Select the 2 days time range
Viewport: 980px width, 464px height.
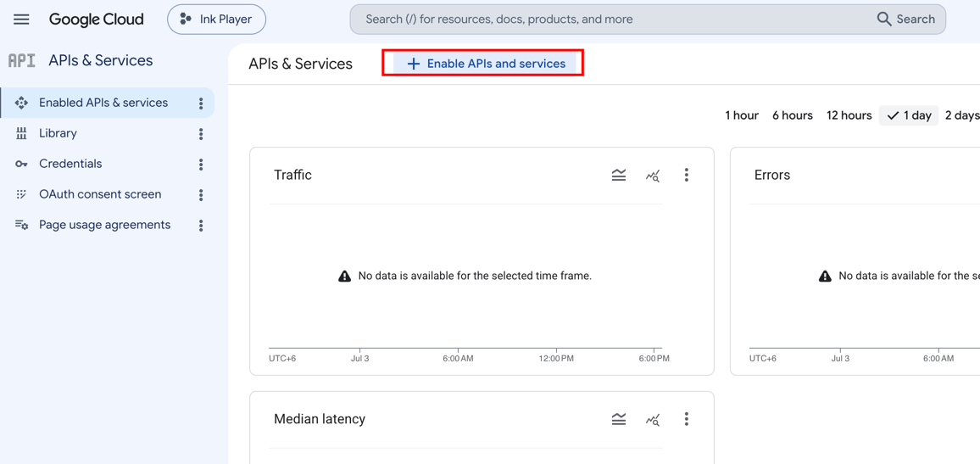962,115
